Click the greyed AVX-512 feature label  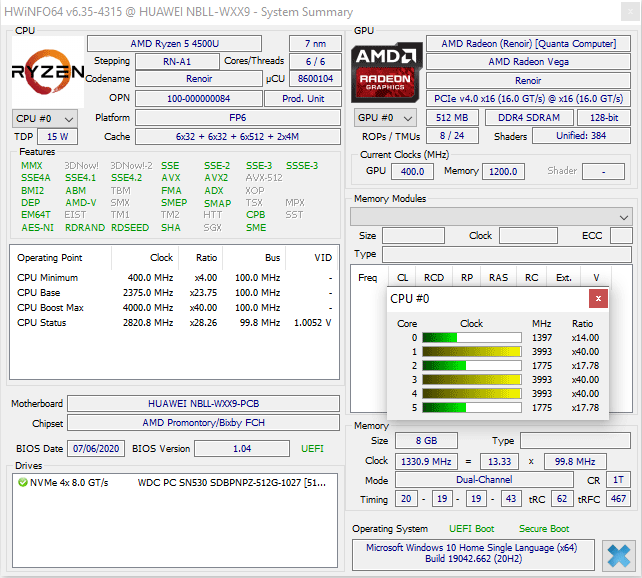pyautogui.click(x=264, y=178)
